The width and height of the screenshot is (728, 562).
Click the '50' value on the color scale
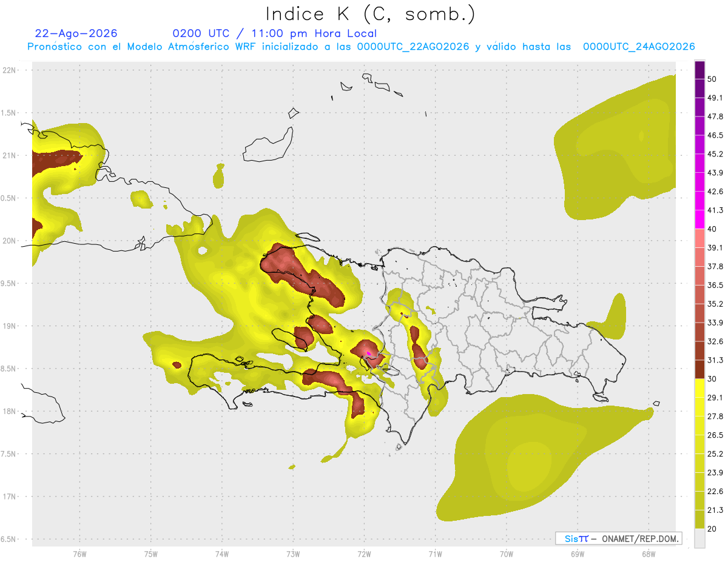click(x=712, y=79)
